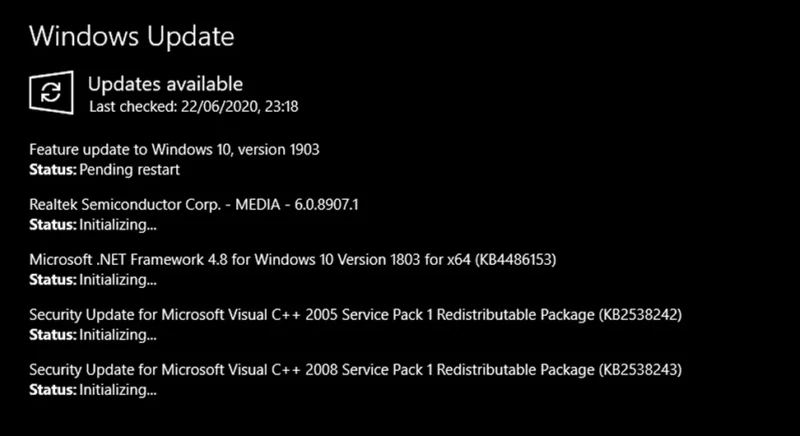Select the Realtek Semiconductor MEDIA update entry
The height and width of the screenshot is (436, 800).
(194, 204)
